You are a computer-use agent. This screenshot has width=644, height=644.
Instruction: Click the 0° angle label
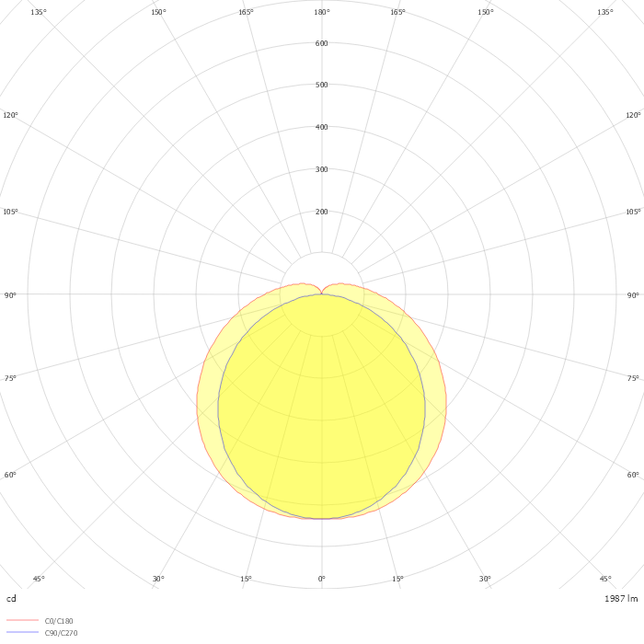point(322,579)
